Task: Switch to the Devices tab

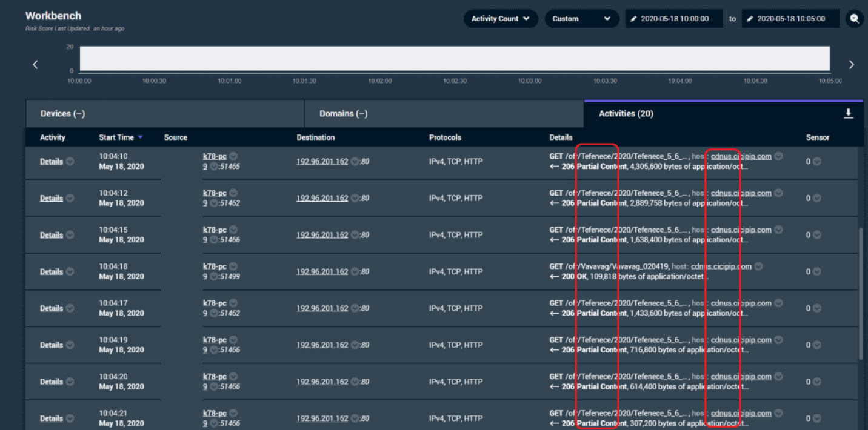Action: [164, 114]
